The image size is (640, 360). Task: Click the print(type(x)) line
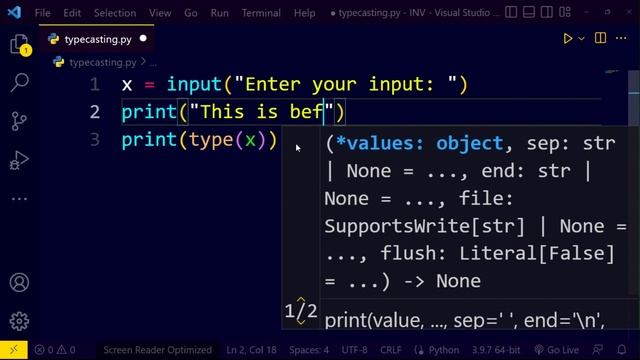click(x=199, y=140)
